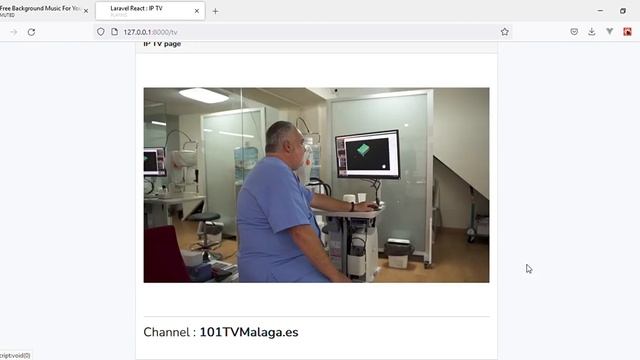Open a new browser tab
640x360 pixels.
point(216,11)
